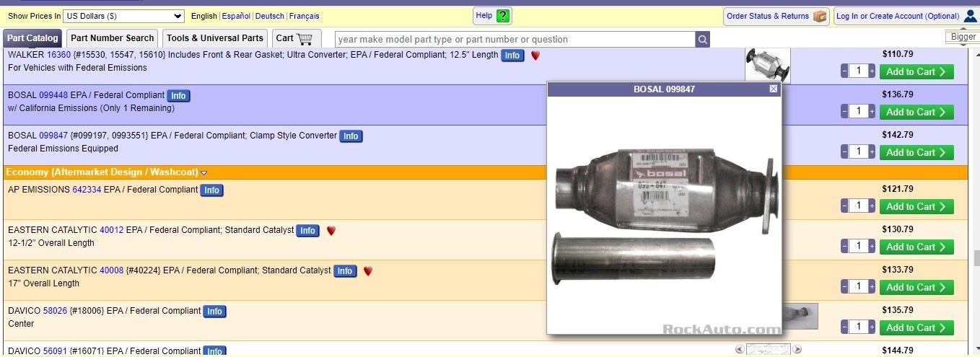This screenshot has height=357, width=980.
Task: Open Info for EASTERN CATALYTIC 40012
Action: click(x=308, y=231)
